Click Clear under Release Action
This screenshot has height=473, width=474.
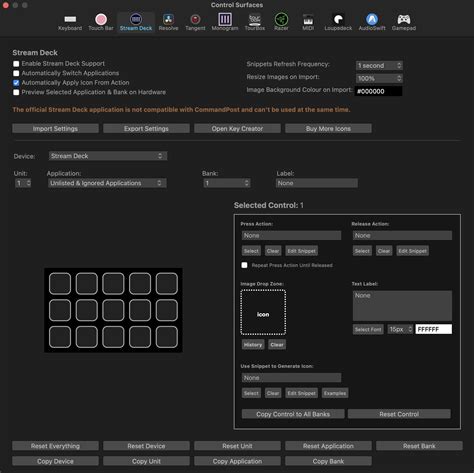point(384,251)
